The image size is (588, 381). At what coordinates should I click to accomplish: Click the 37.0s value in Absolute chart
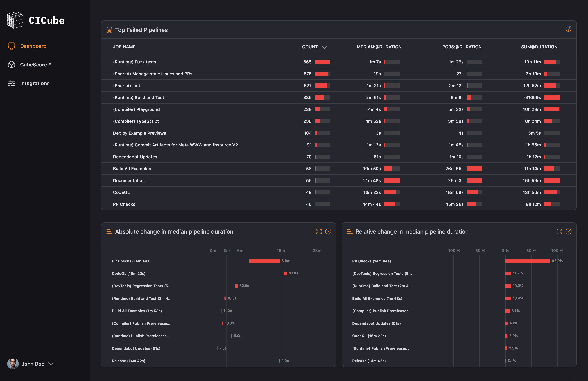(293, 273)
